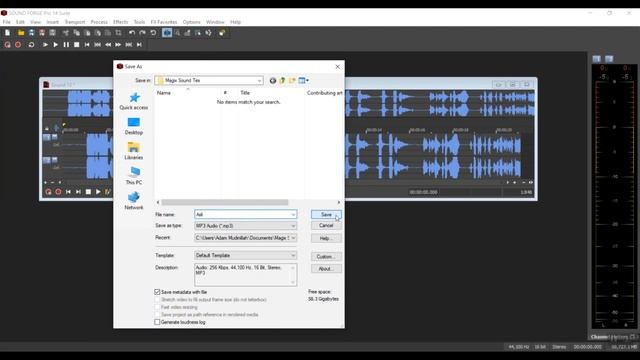
Task: Click the Cancel button
Action: (x=326, y=226)
